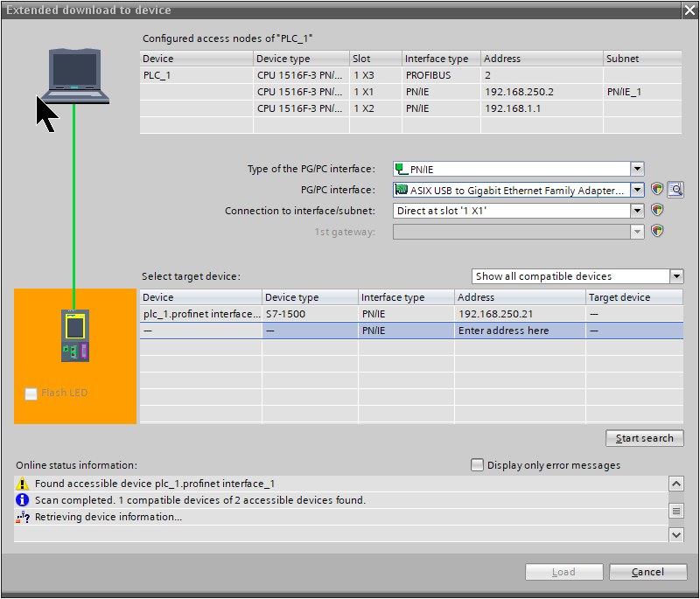Screen dimensions: 700x599
Task: Click address 192.168.250.2 cell
Action: coord(542,92)
